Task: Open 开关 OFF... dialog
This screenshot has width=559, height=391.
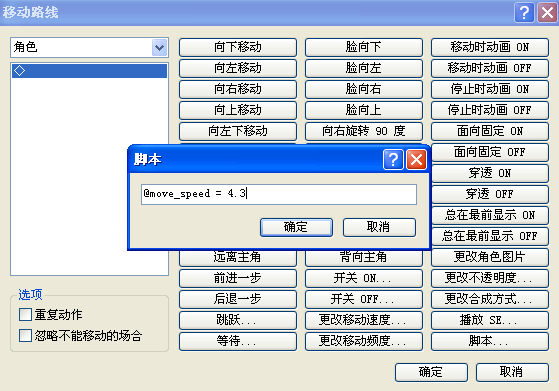Action: tap(364, 299)
